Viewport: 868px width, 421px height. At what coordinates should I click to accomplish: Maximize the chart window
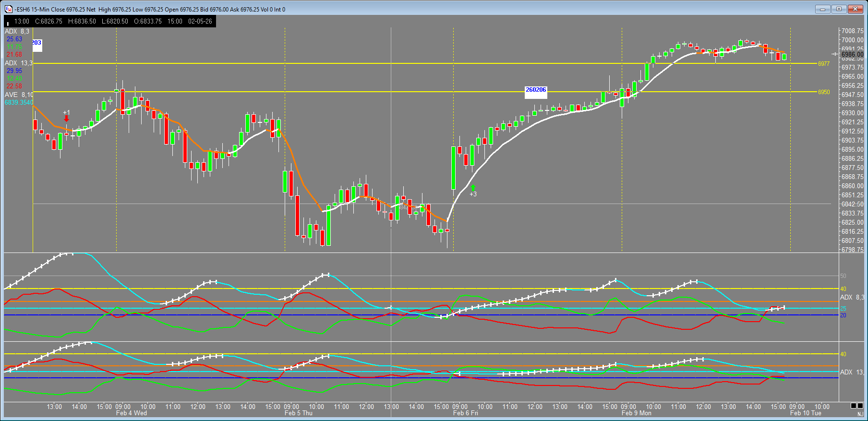[839, 9]
